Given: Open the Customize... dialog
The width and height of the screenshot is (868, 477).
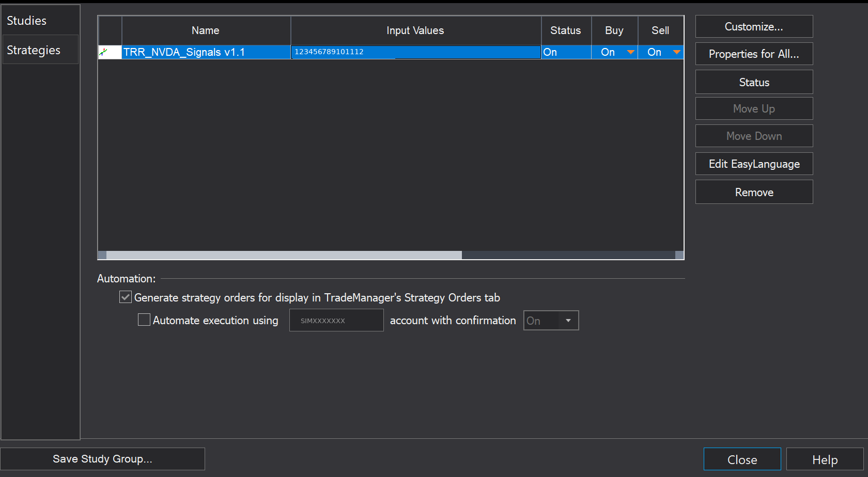Looking at the screenshot, I should point(754,26).
